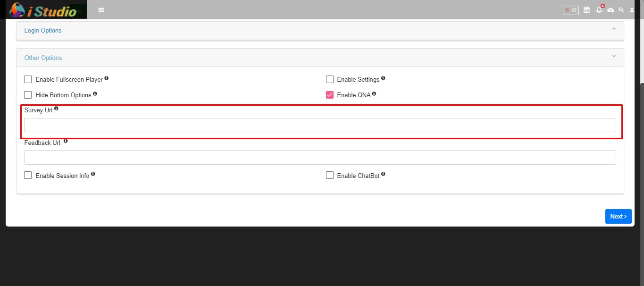Click the iStudio logo
The width and height of the screenshot is (644, 286).
coord(43,10)
